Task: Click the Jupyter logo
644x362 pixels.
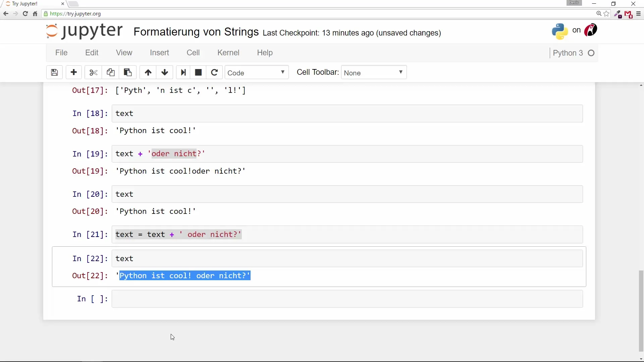Action: pyautogui.click(x=84, y=31)
